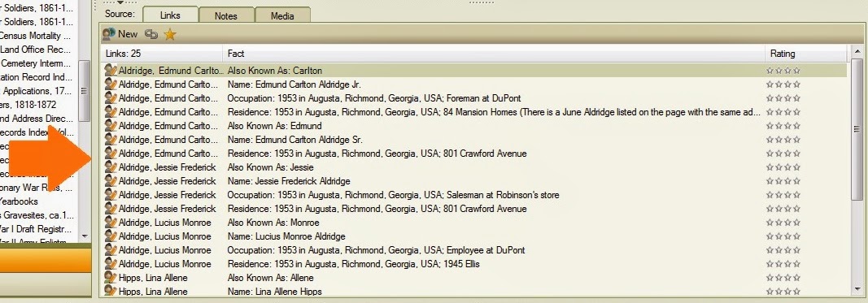Select 'Census Mortality' source in left list
The width and height of the screenshot is (868, 303).
tap(36, 36)
